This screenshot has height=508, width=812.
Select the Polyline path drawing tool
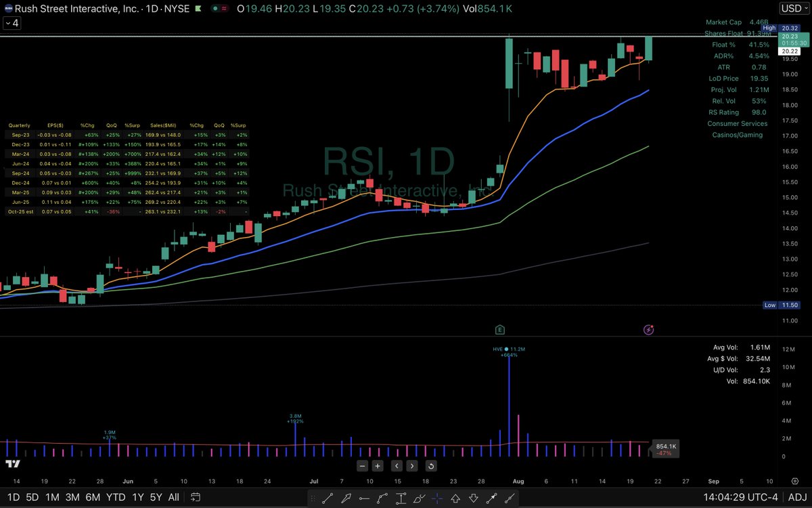382,498
